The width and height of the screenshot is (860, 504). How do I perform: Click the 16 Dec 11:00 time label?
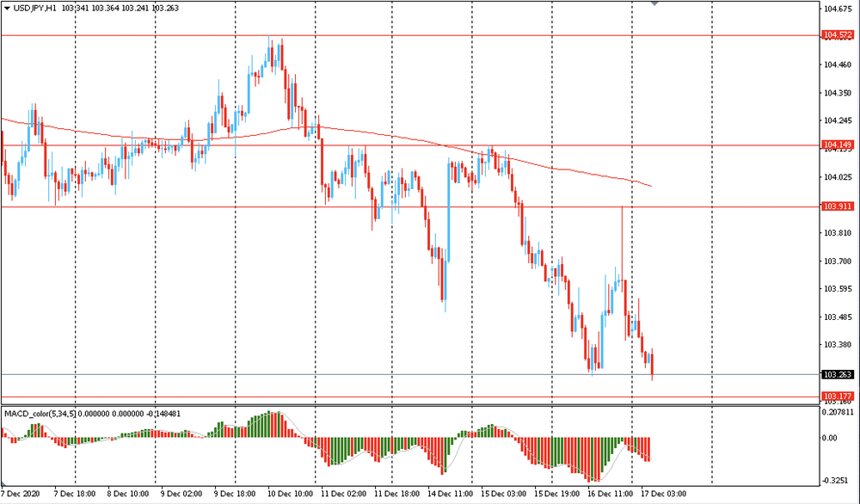point(610,494)
